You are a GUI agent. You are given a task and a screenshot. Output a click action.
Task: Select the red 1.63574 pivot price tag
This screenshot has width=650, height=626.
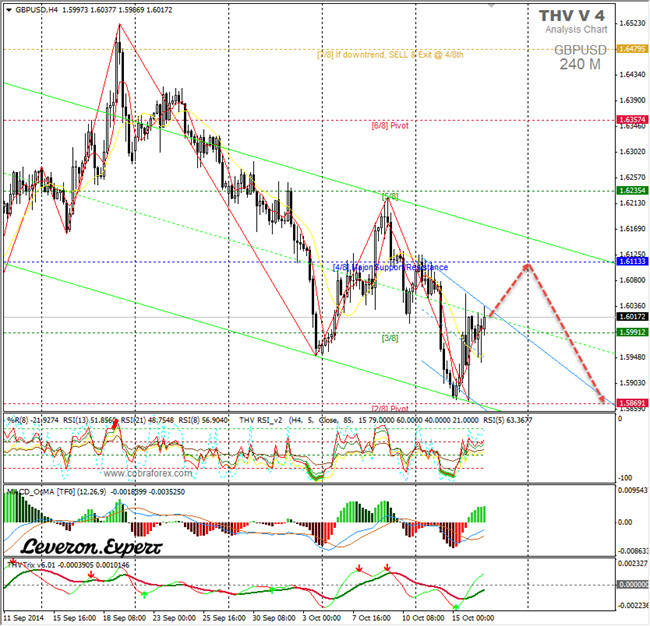(x=631, y=120)
